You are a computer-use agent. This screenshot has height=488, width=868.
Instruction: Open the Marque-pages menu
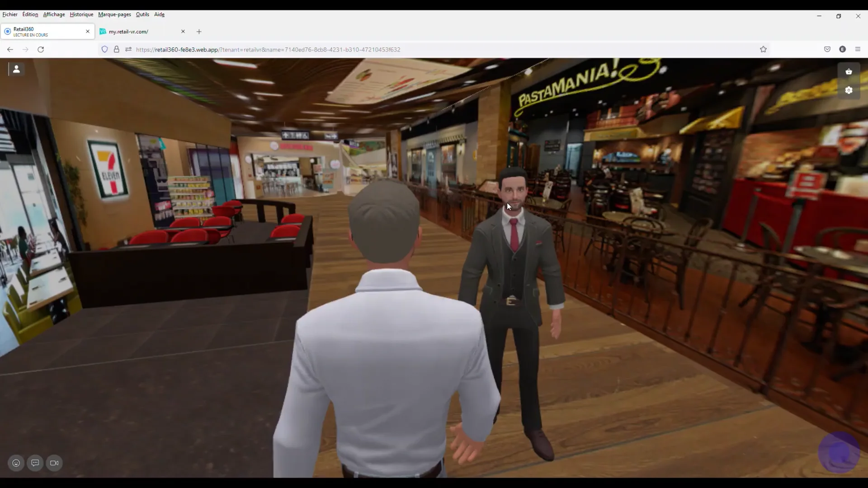click(114, 14)
